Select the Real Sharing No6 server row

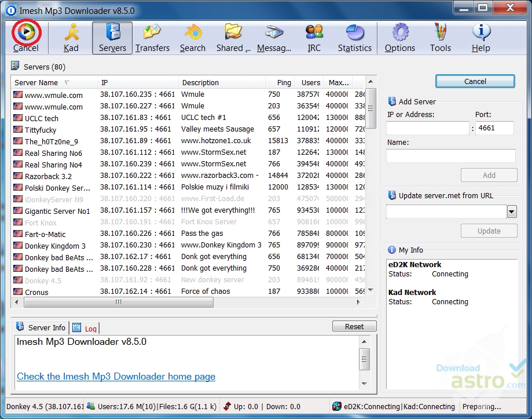pos(188,152)
